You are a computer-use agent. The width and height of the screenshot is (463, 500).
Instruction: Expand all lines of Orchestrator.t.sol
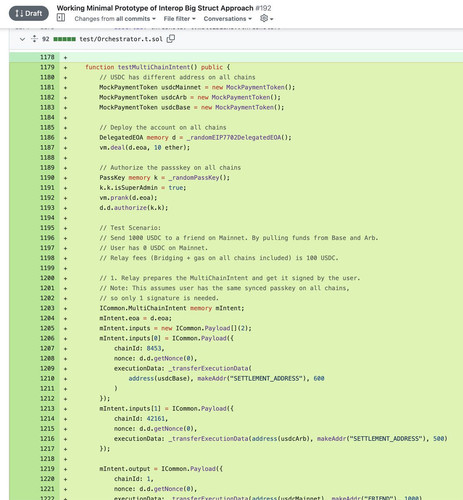coord(34,39)
